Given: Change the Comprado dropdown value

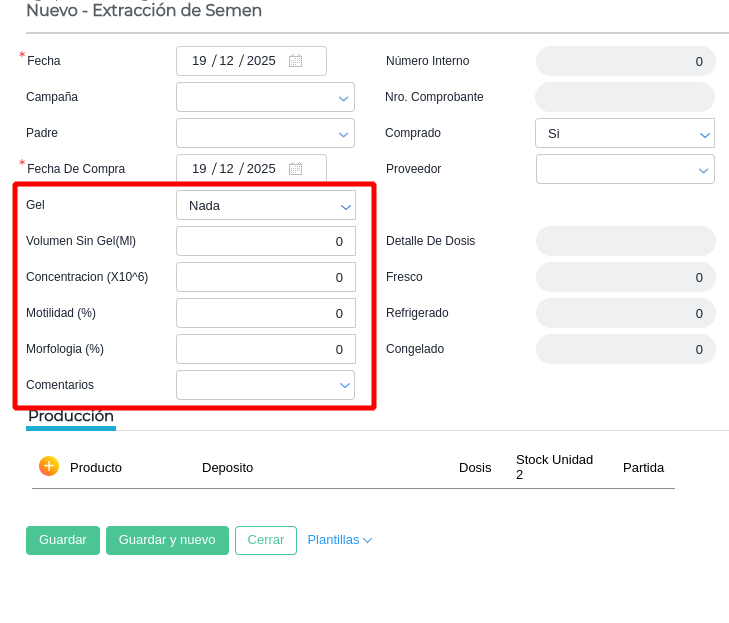Looking at the screenshot, I should (x=624, y=133).
